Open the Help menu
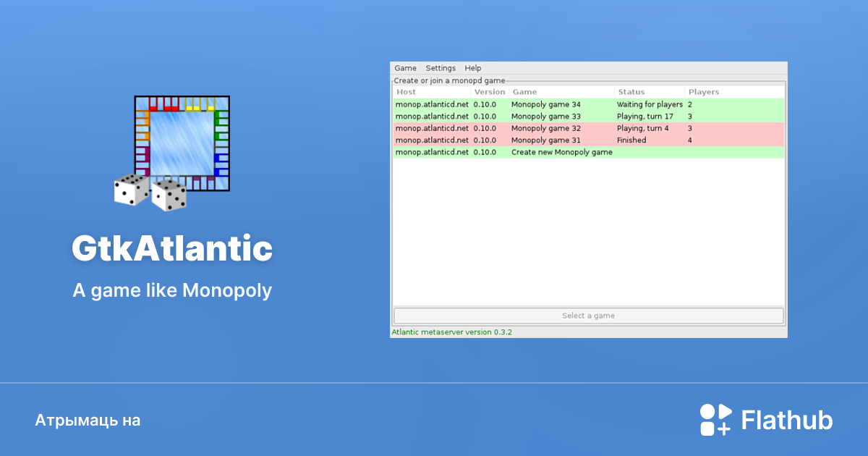Viewport: 868px width, 456px height. 473,67
